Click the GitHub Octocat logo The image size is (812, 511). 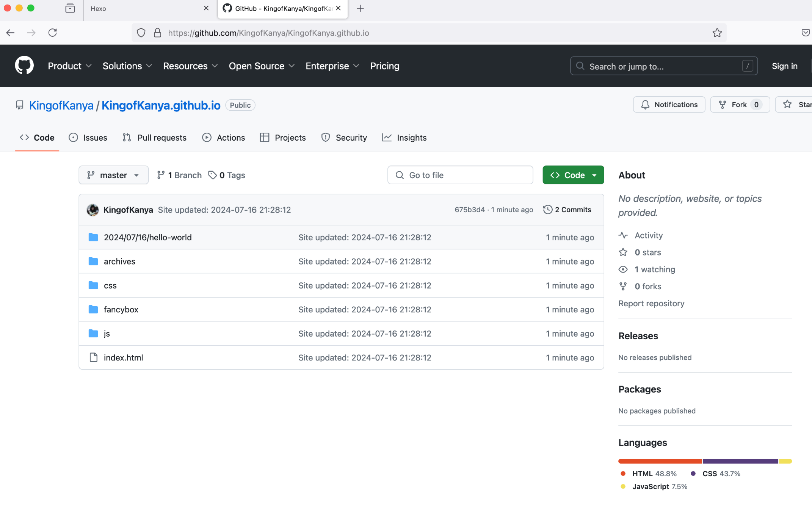(24, 66)
